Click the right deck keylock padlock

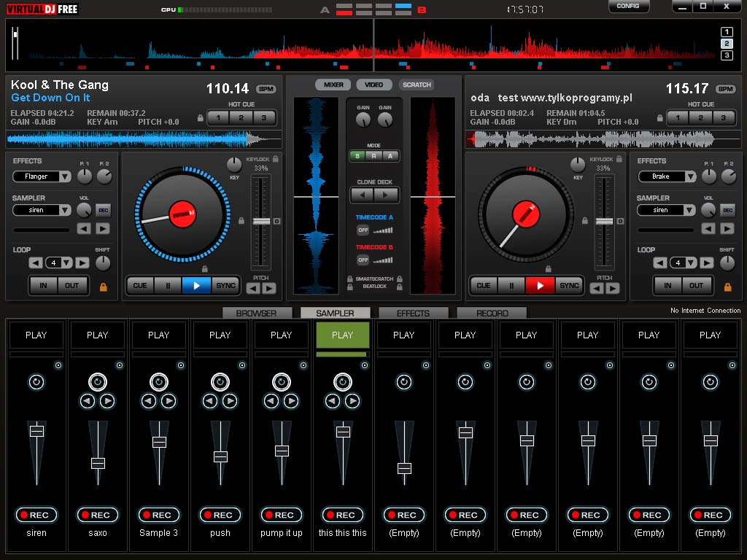click(619, 159)
